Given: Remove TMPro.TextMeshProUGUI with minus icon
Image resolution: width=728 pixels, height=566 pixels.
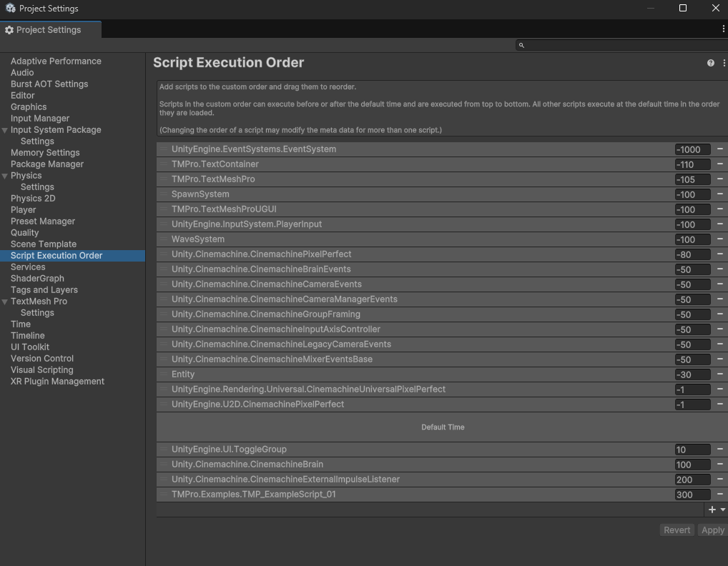Looking at the screenshot, I should tap(719, 209).
